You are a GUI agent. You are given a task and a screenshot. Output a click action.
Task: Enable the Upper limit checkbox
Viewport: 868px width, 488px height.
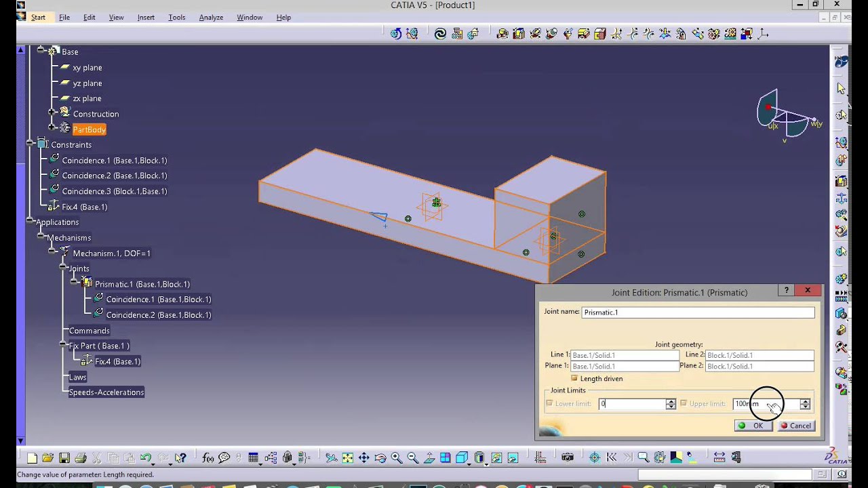click(684, 403)
